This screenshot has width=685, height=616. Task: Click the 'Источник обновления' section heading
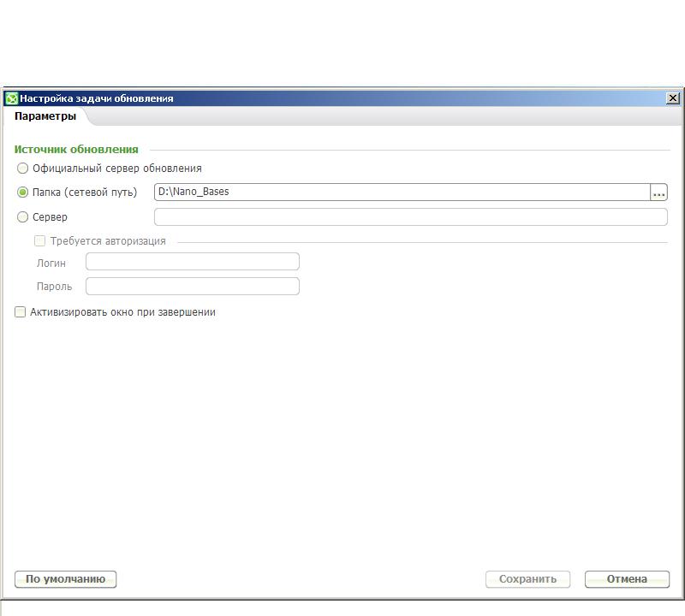coord(76,149)
